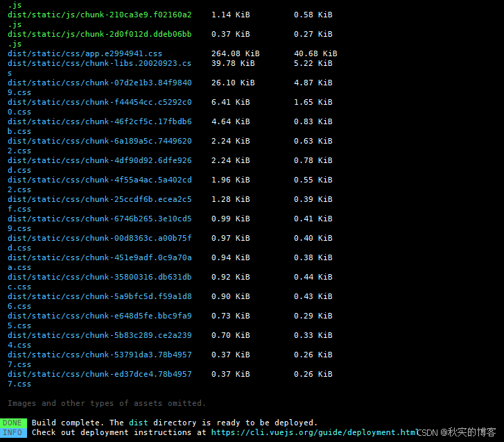Select the 0.73 KiB size value
This screenshot has width=504, height=442.
click(230, 316)
